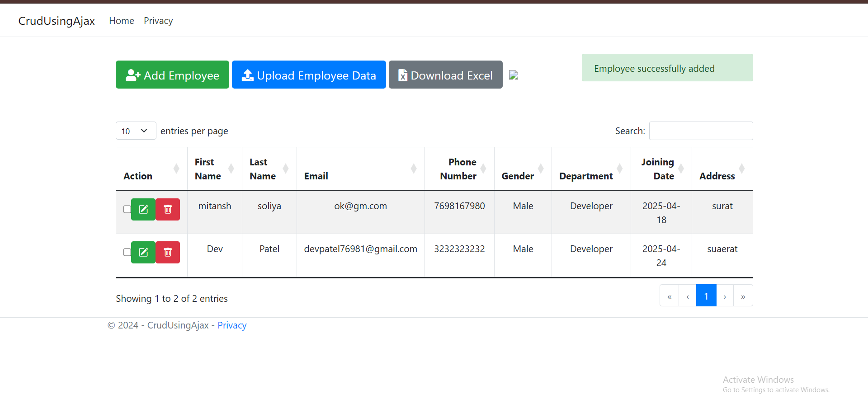868x413 pixels.
Task: Follow the Privacy link in the footer
Action: pyautogui.click(x=232, y=325)
